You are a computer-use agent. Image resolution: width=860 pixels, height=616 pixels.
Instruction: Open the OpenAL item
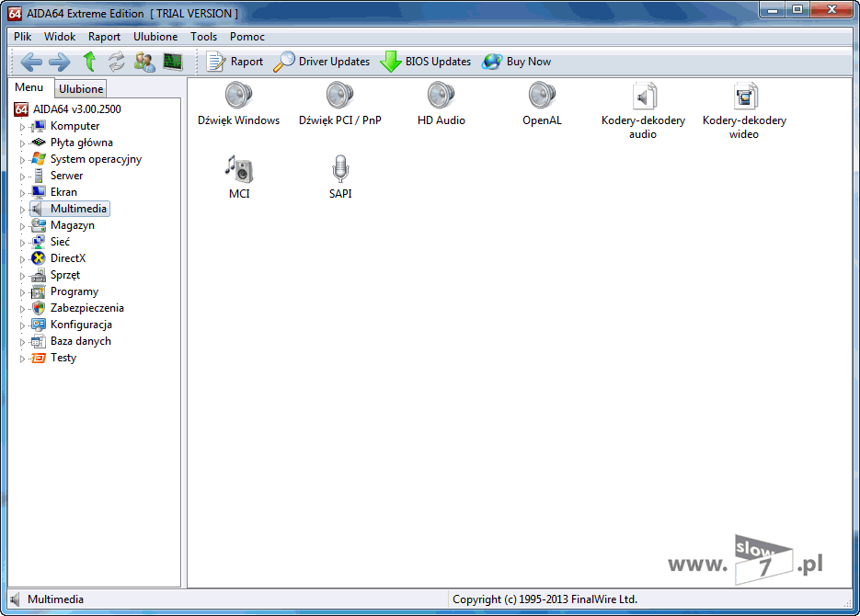(x=542, y=104)
